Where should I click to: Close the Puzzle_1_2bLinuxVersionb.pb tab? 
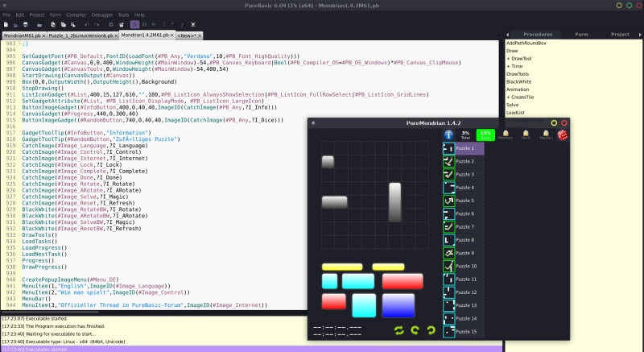click(116, 35)
